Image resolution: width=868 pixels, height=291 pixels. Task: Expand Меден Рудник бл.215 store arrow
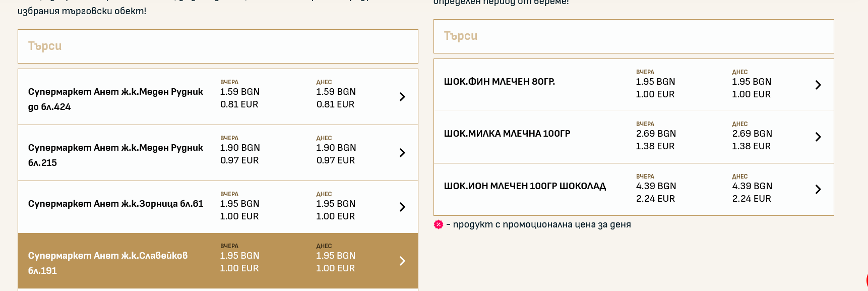[402, 153]
